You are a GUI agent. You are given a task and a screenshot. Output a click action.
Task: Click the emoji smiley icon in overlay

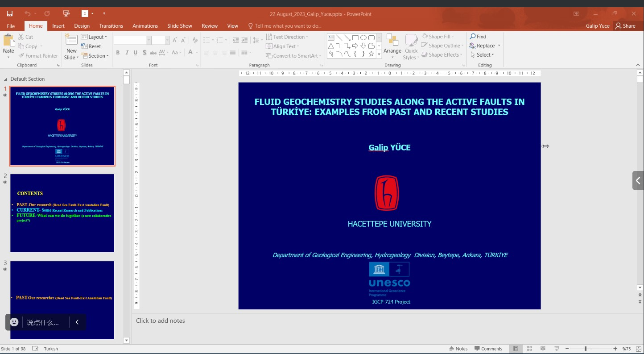[14, 322]
